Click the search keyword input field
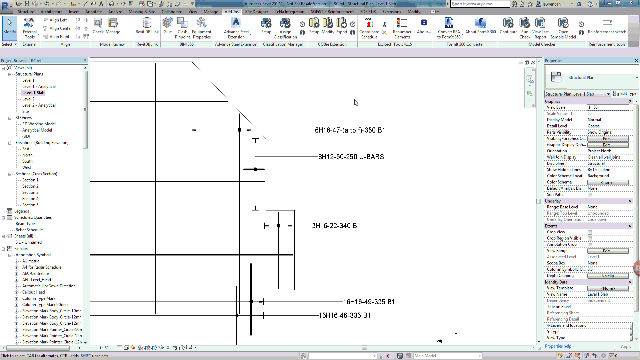This screenshot has width=640, height=360. pos(480,4)
